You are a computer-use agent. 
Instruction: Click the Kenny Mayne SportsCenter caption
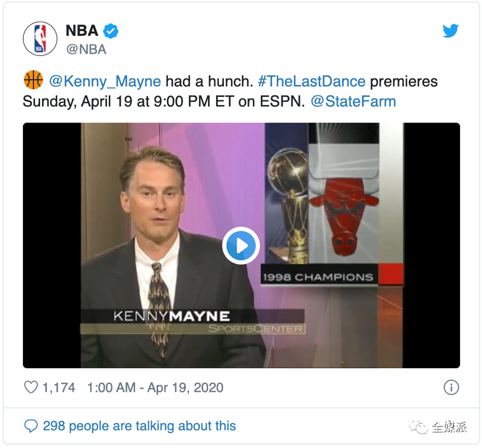(192, 322)
